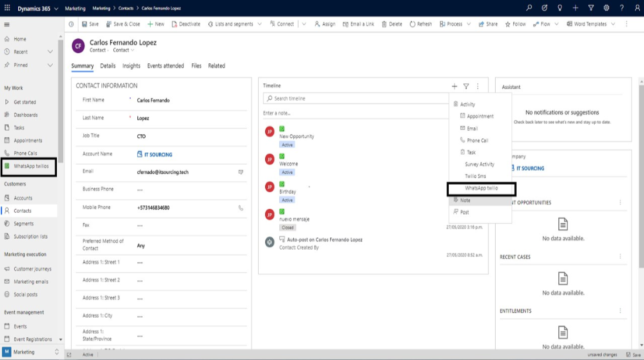Open the dropdown arrow next to Connect

pyautogui.click(x=304, y=24)
